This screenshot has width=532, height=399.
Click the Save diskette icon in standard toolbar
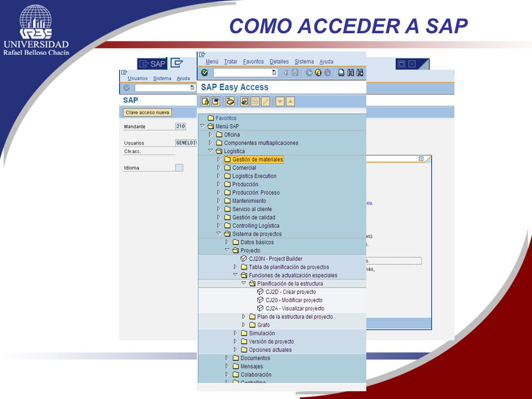pos(295,72)
